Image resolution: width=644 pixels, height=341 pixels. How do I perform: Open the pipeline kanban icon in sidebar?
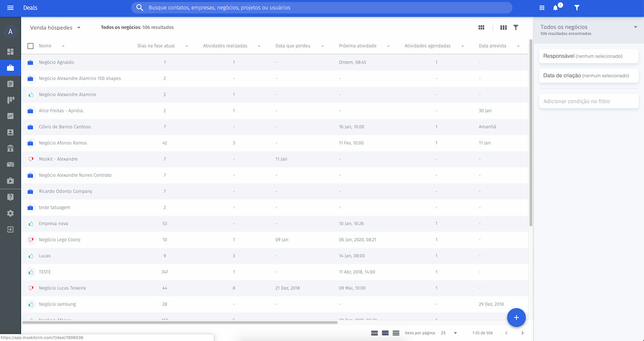(10, 100)
